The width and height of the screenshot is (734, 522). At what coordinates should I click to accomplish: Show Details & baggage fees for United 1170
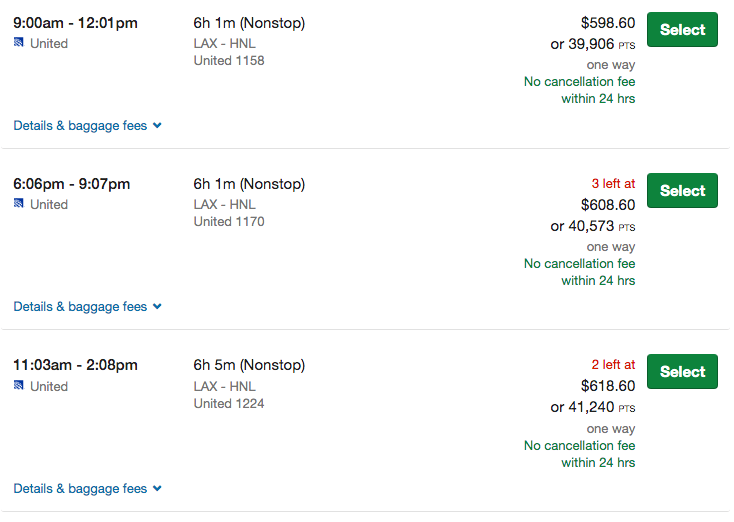87,307
